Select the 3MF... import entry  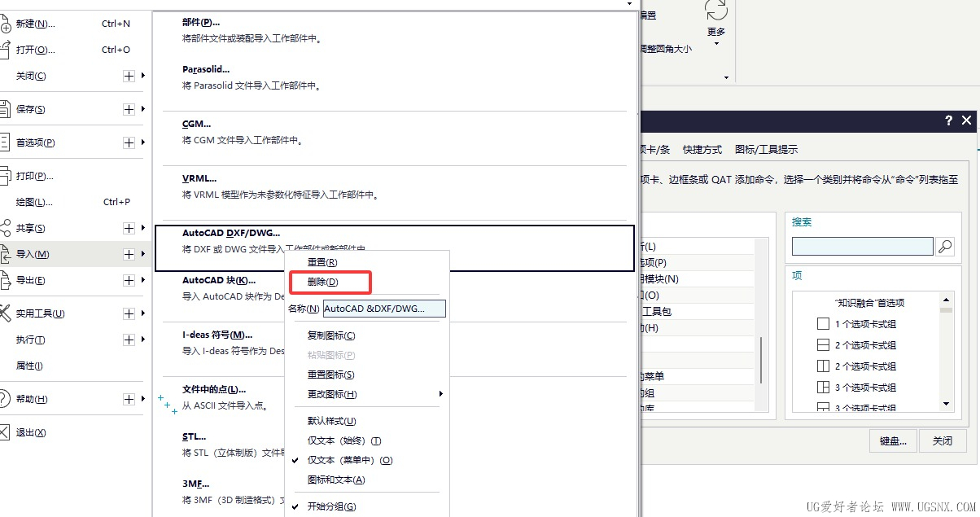click(x=195, y=484)
